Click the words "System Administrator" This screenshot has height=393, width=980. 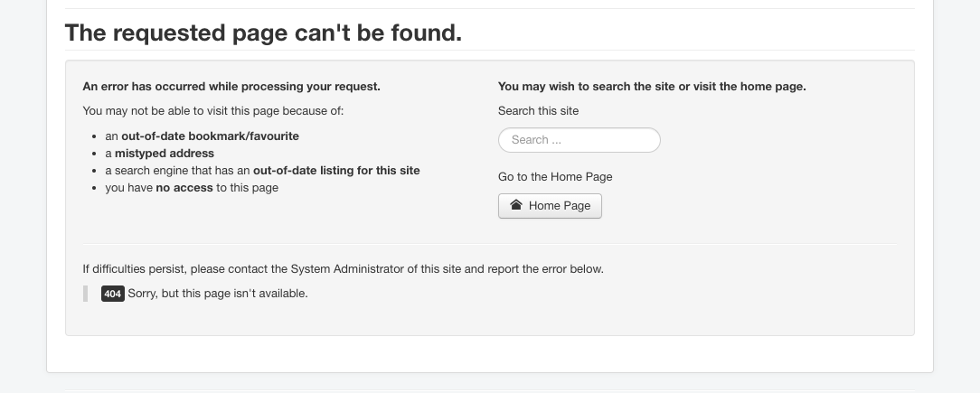[x=348, y=269]
